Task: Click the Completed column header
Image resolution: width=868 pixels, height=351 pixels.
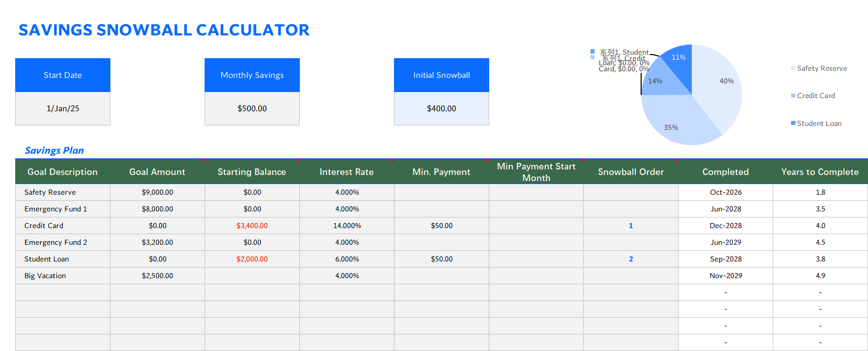Action: pos(726,171)
